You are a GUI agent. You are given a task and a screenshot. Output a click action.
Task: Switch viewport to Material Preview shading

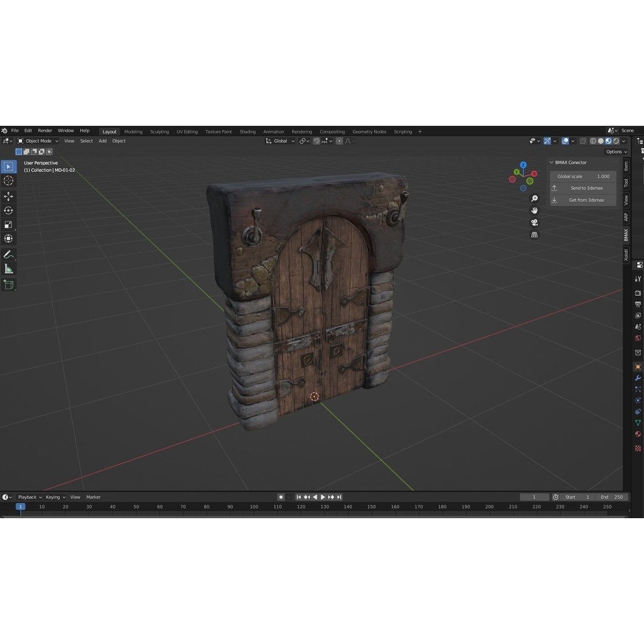609,141
